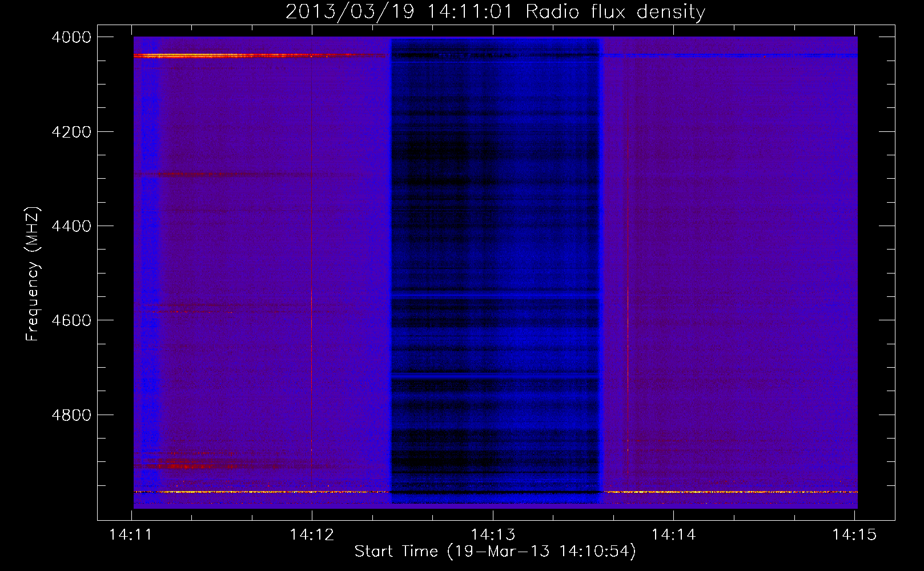924x571 pixels.
Task: Click the 14:15 time tick label
Action: click(854, 535)
